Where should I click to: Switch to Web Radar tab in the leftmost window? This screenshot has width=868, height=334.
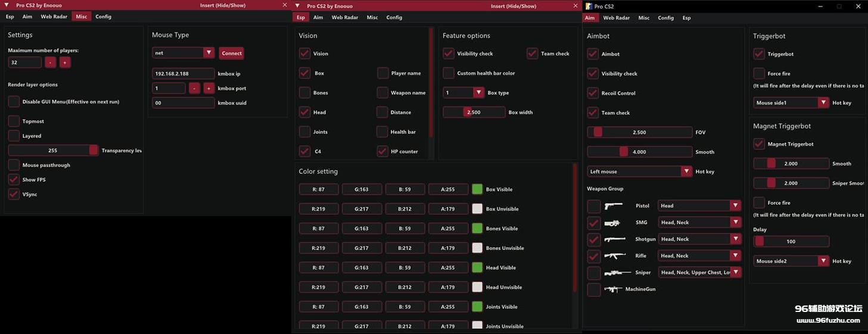coord(54,17)
